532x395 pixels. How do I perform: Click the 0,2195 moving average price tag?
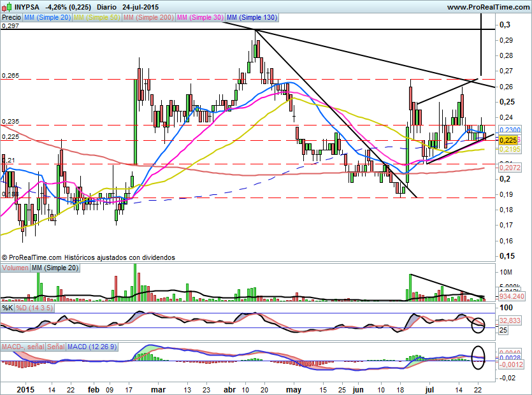coord(510,149)
